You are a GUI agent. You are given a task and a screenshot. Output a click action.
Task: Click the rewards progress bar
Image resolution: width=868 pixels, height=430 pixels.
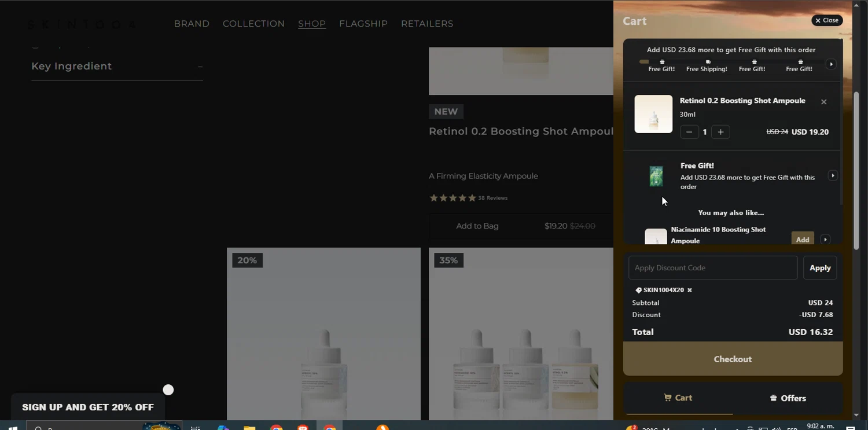click(731, 61)
